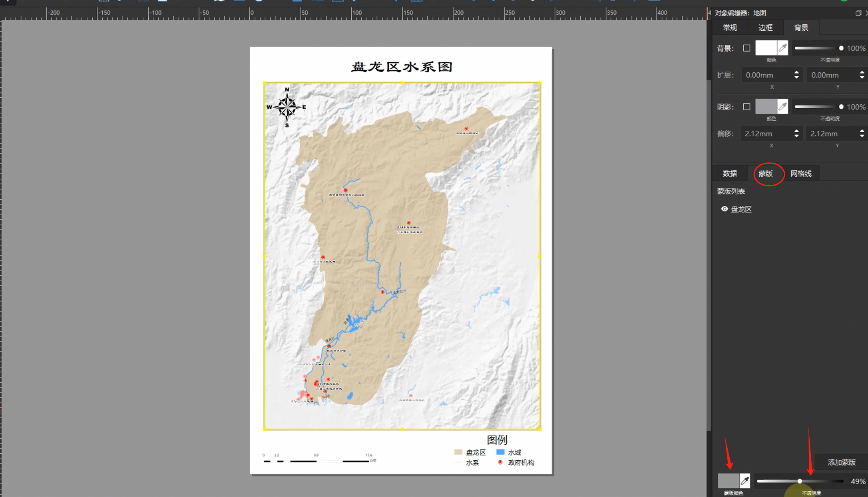Open the 边框 border tab

[765, 28]
